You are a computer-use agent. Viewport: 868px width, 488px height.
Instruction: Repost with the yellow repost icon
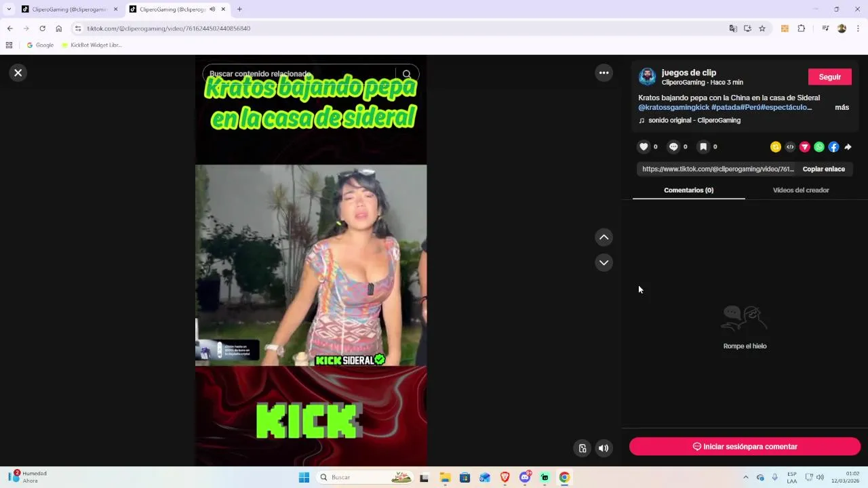[x=776, y=147]
